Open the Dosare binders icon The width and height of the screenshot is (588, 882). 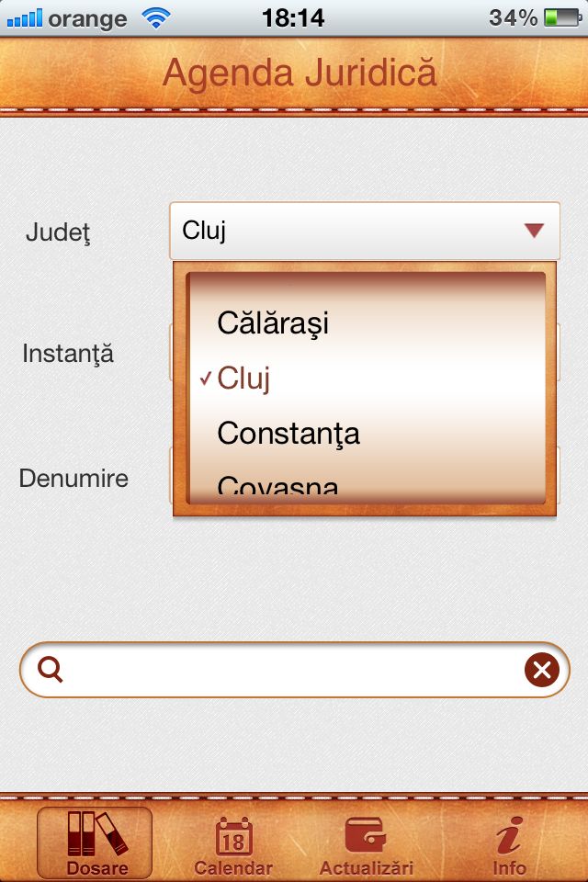[x=96, y=833]
